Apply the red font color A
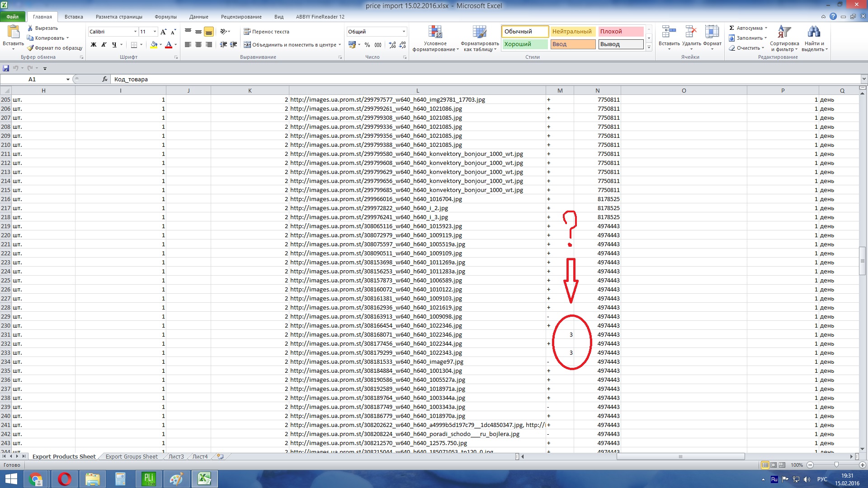 click(169, 45)
